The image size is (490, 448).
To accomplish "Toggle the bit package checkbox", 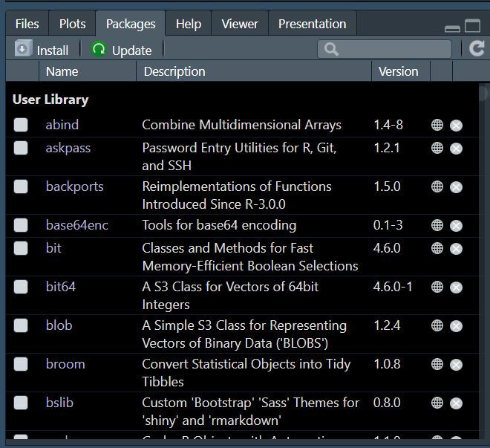I will click(21, 248).
